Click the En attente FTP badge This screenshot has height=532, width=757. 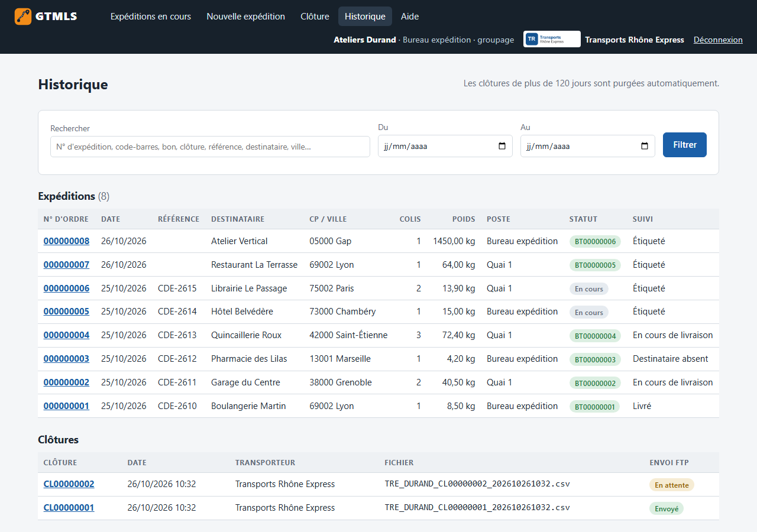pyautogui.click(x=672, y=485)
